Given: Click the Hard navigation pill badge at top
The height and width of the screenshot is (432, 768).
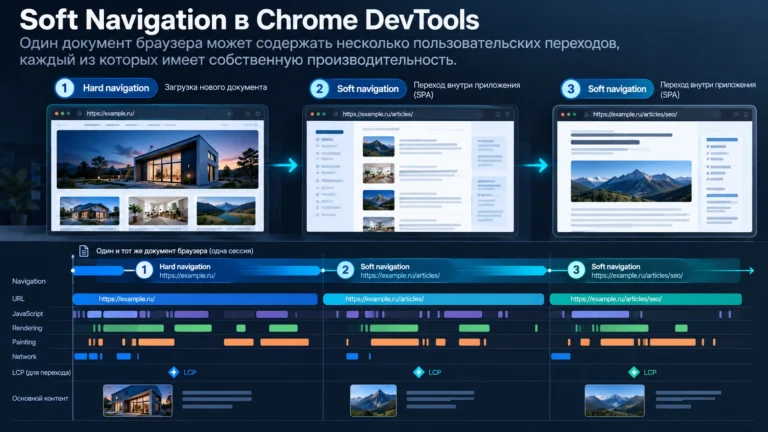Looking at the screenshot, I should pyautogui.click(x=106, y=88).
